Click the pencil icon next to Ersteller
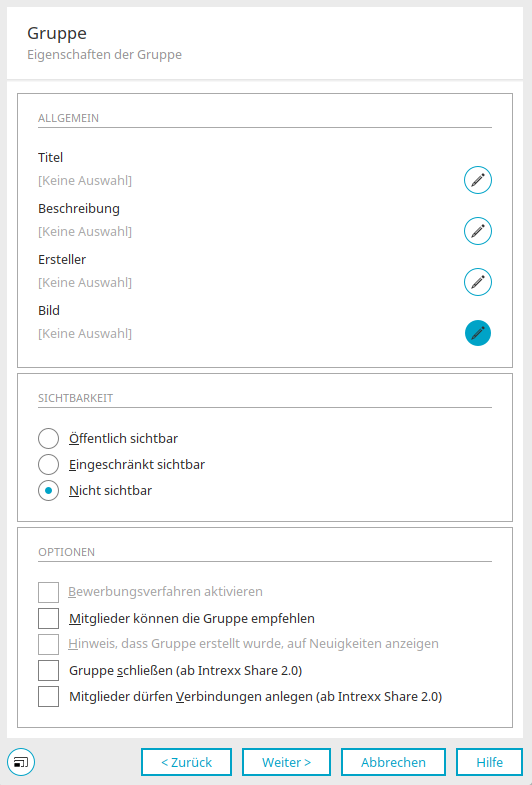Viewport: 532px width, 785px height. [x=478, y=282]
